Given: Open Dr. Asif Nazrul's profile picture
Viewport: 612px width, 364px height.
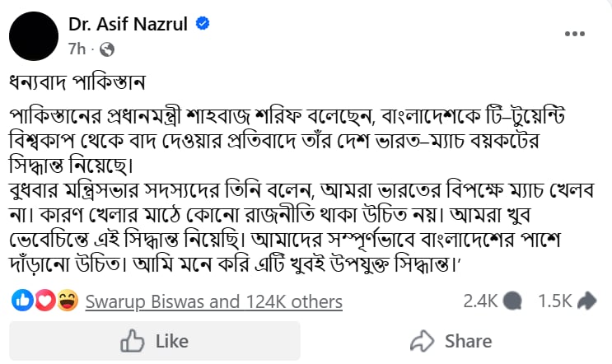Looking at the screenshot, I should 34,36.
